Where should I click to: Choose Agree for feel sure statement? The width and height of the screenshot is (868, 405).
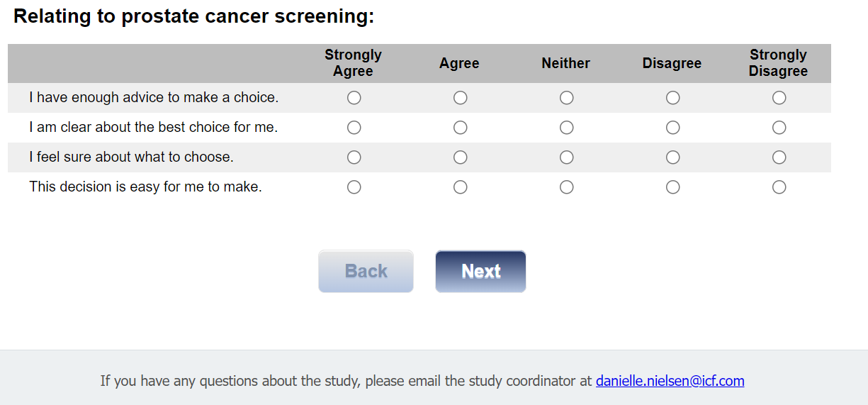click(461, 157)
